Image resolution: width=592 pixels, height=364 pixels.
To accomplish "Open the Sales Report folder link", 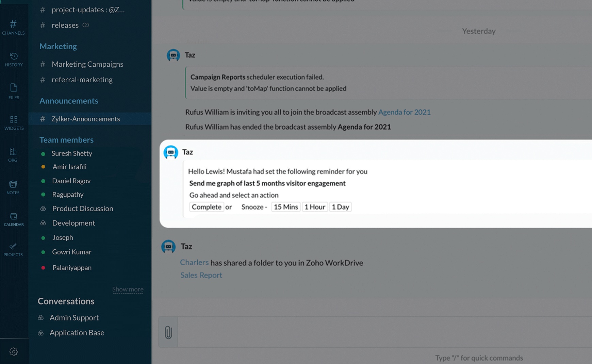I will [x=201, y=275].
